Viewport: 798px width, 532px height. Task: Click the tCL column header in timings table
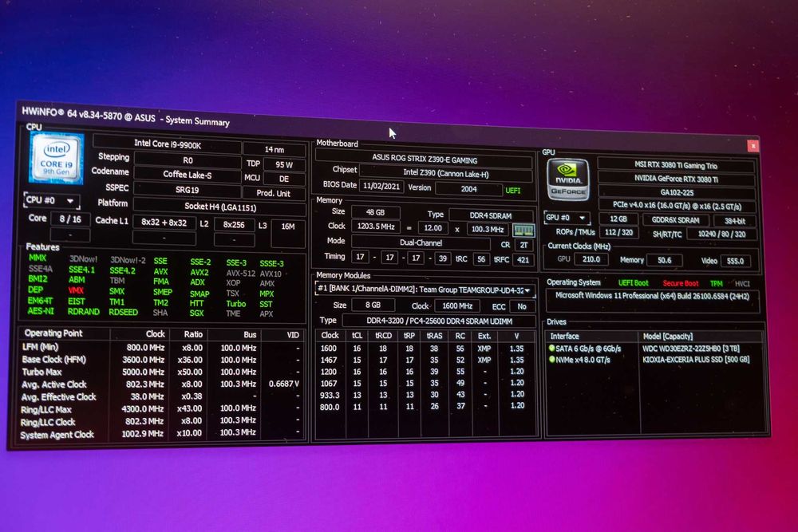click(x=357, y=336)
